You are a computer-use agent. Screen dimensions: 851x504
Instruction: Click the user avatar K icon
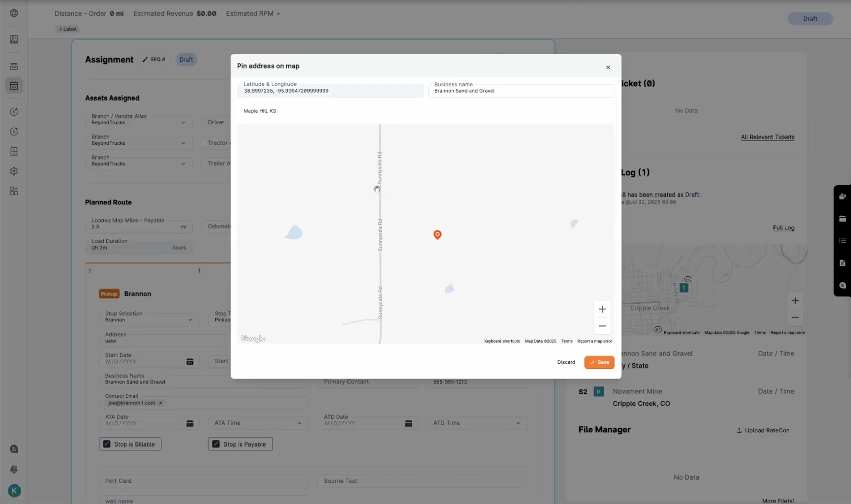tap(14, 490)
